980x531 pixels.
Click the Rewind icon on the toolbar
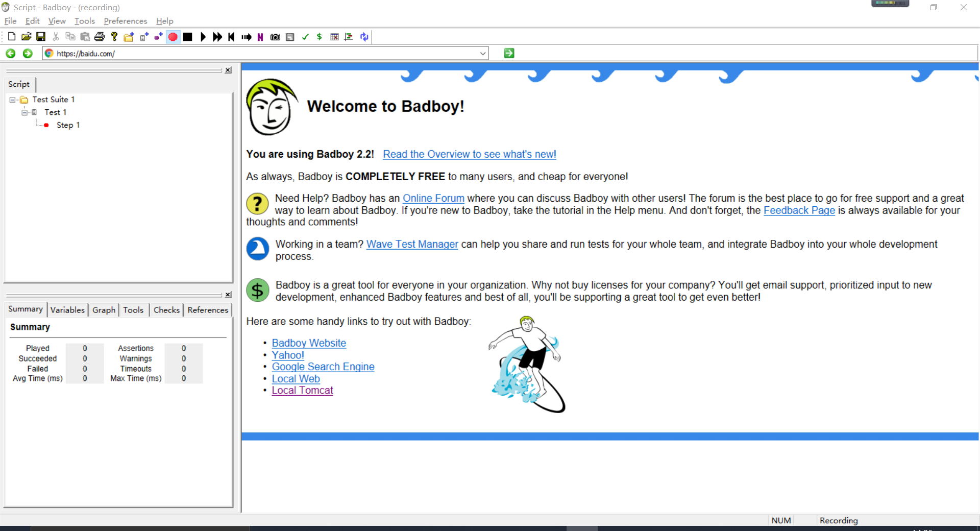pyautogui.click(x=231, y=36)
